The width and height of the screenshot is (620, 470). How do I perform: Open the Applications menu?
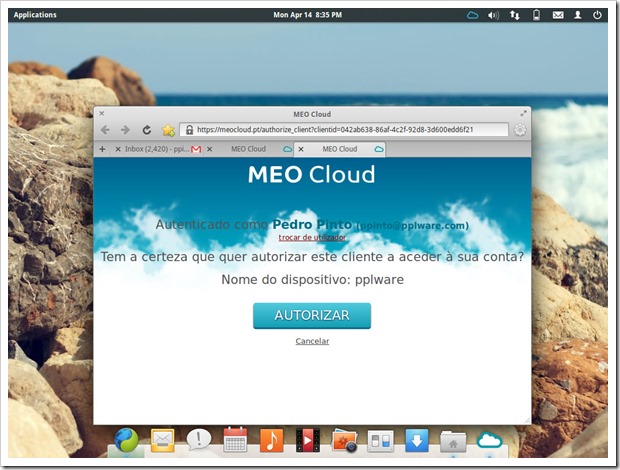pyautogui.click(x=35, y=15)
